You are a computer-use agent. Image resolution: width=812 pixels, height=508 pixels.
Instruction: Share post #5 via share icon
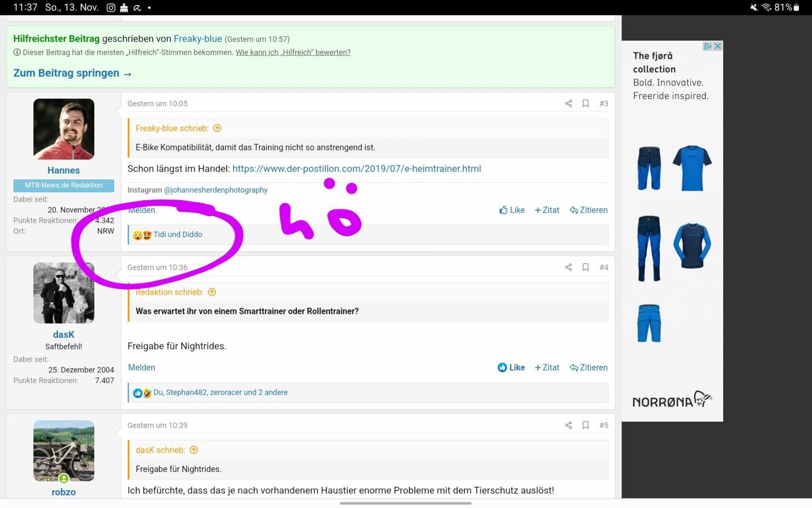coord(568,425)
